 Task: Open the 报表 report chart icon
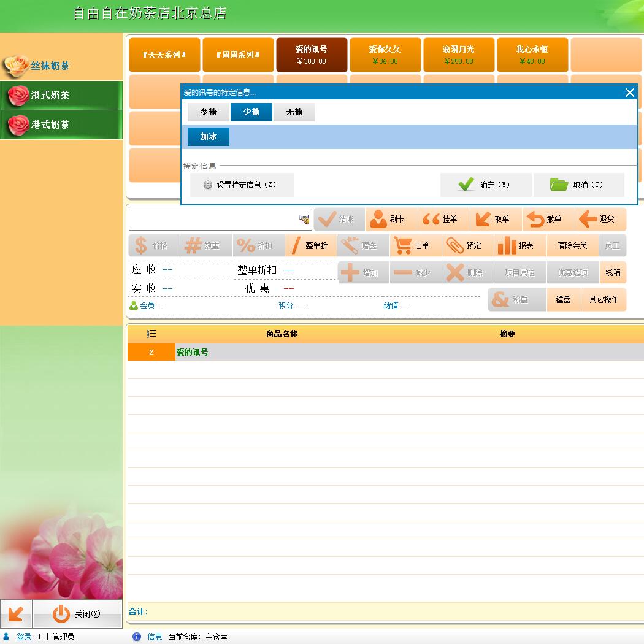(507, 245)
